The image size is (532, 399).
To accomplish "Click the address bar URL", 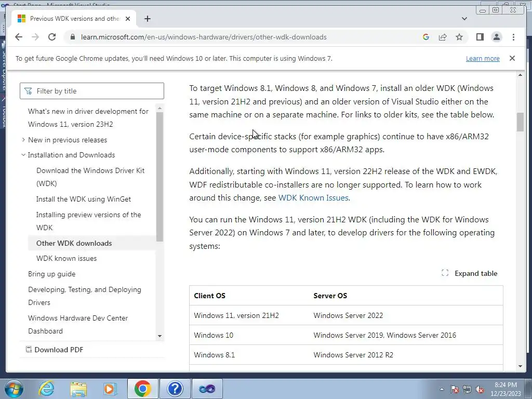I will 204,37.
